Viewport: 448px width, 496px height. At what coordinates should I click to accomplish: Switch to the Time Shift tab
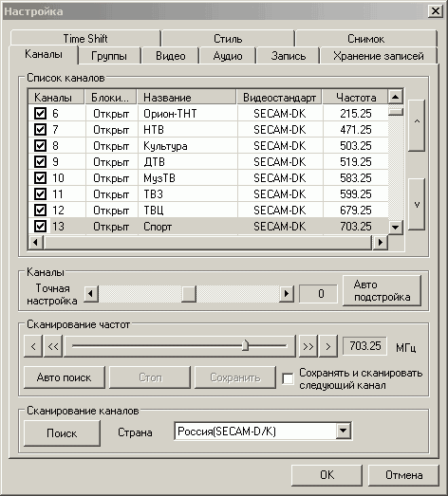85,39
